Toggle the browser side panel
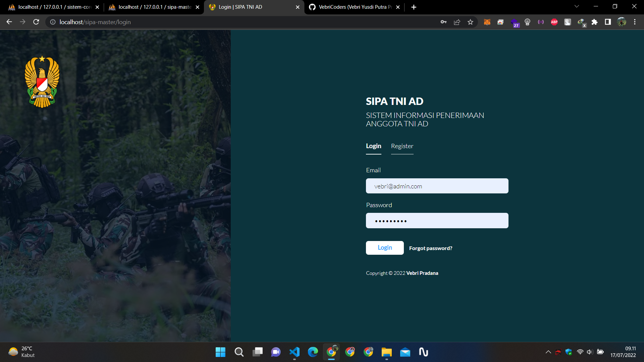Screen dimensions: 644x362 (608, 22)
